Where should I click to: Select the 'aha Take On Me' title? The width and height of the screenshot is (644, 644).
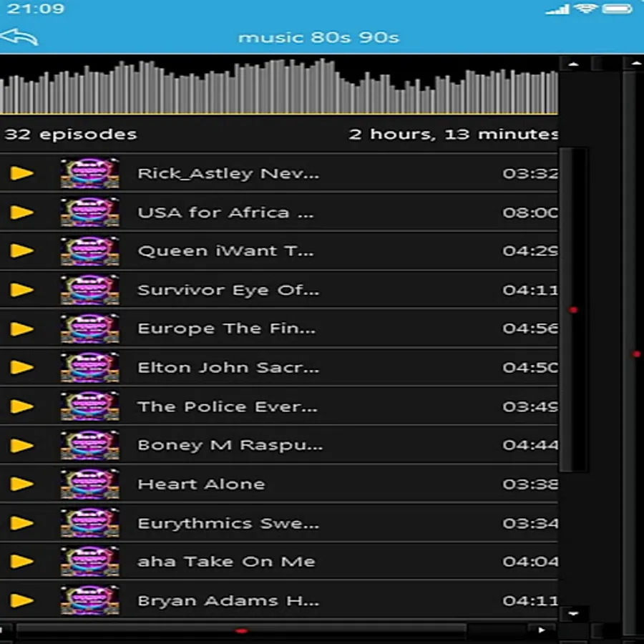[226, 562]
